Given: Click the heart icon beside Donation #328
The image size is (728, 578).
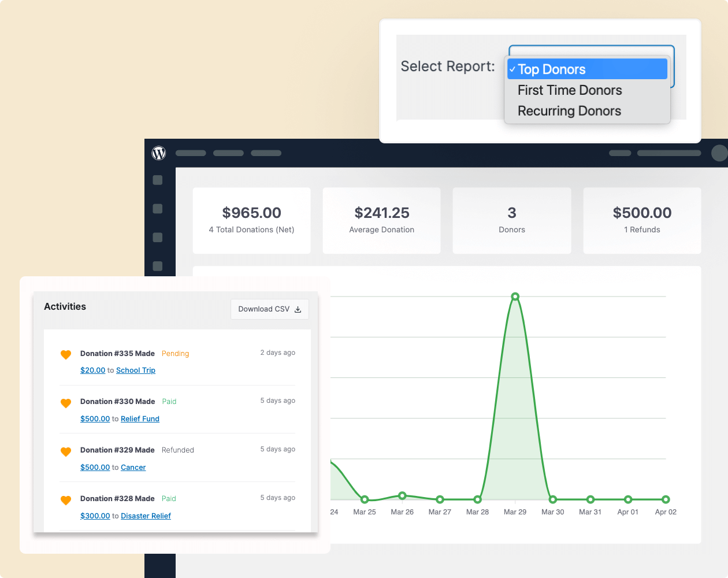Looking at the screenshot, I should point(66,500).
